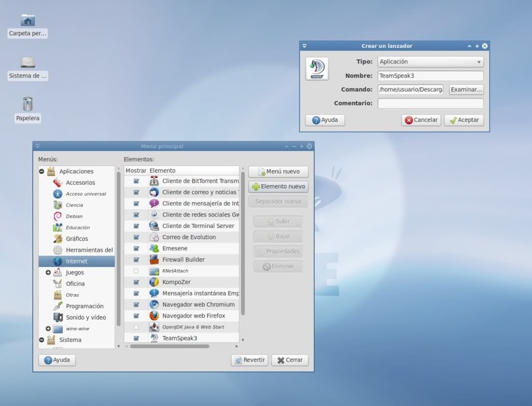Click the Elementos list vertical scrollbar
The image size is (532, 406).
pyautogui.click(x=243, y=244)
